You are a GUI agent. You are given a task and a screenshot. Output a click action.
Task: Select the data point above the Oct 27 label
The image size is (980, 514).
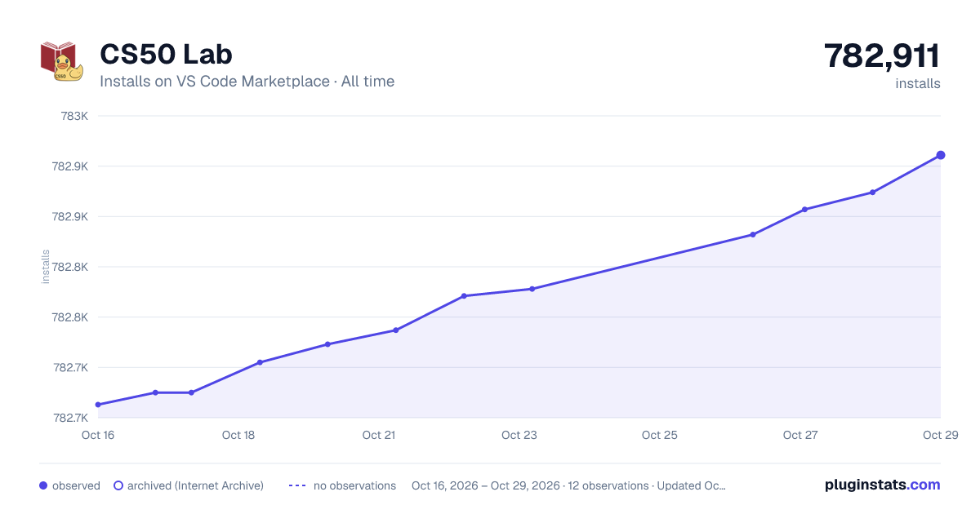804,210
